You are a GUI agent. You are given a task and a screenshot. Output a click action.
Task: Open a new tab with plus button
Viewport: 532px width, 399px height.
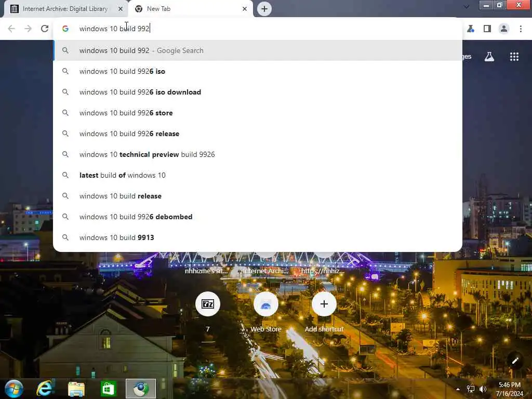tap(264, 9)
